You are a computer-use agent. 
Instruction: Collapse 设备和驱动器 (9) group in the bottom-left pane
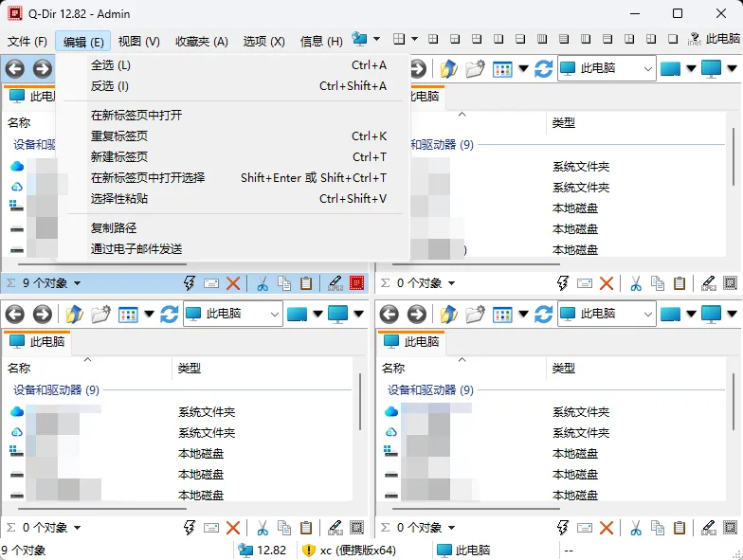(x=56, y=390)
